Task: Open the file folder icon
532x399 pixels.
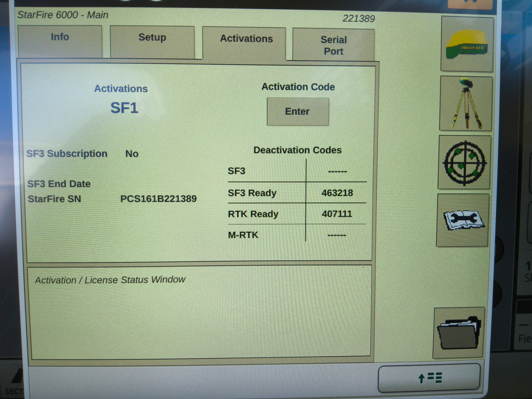Action: click(x=459, y=332)
